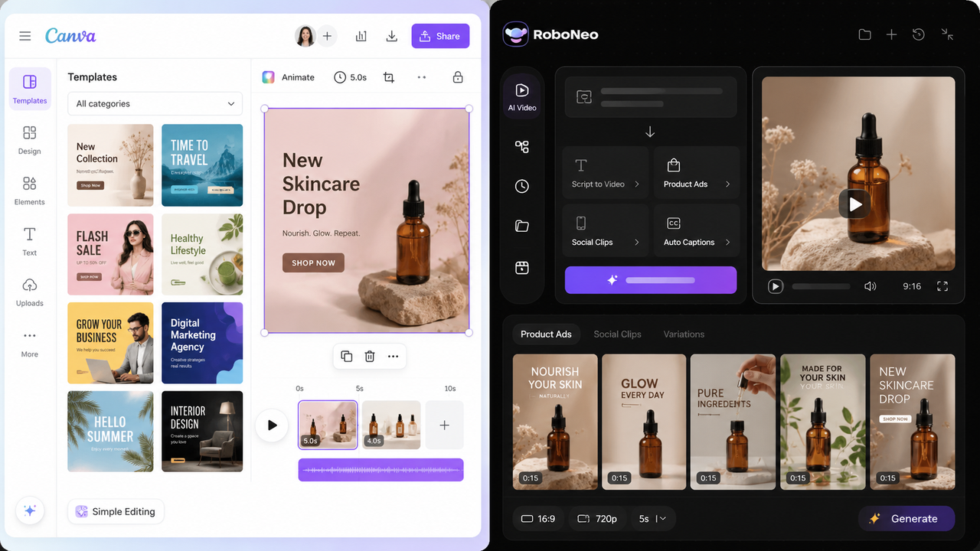Expand the Social Clips card
The height and width of the screenshot is (551, 980).
pos(605,230)
